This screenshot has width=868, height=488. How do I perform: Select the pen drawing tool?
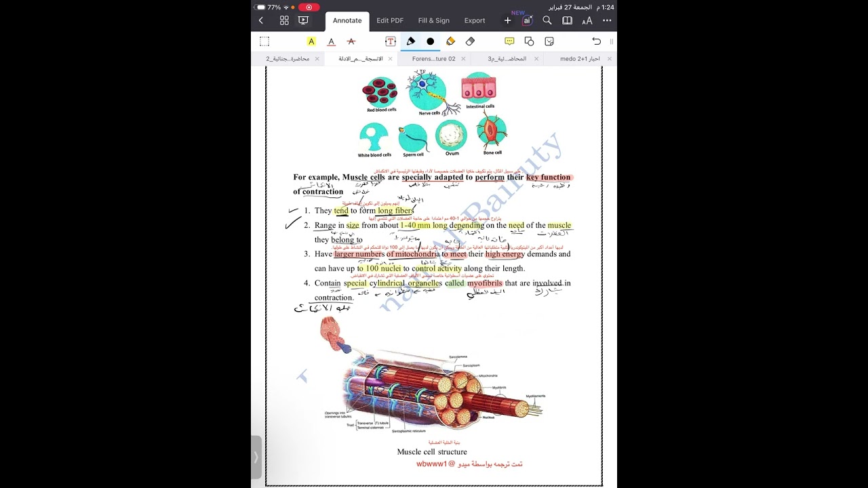(411, 41)
